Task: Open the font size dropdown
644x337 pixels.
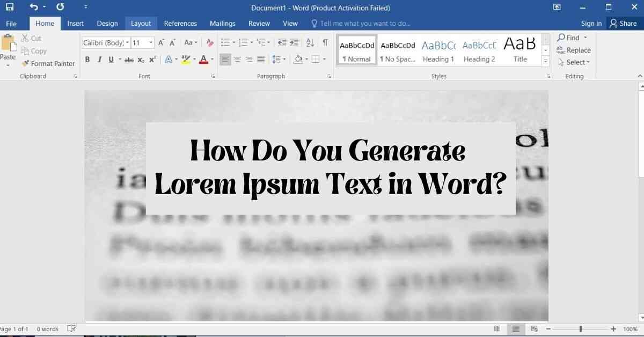Action: 151,43
